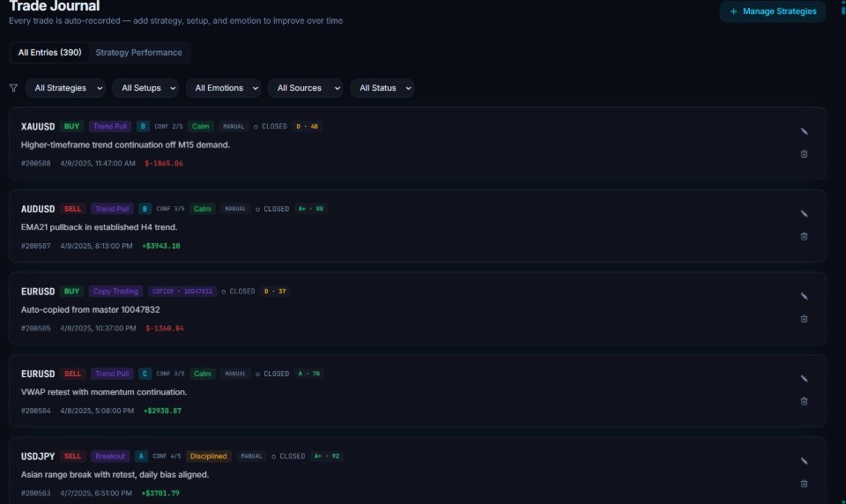Click trade ID #200588
Viewport: 846px width, 504px height.
point(35,163)
